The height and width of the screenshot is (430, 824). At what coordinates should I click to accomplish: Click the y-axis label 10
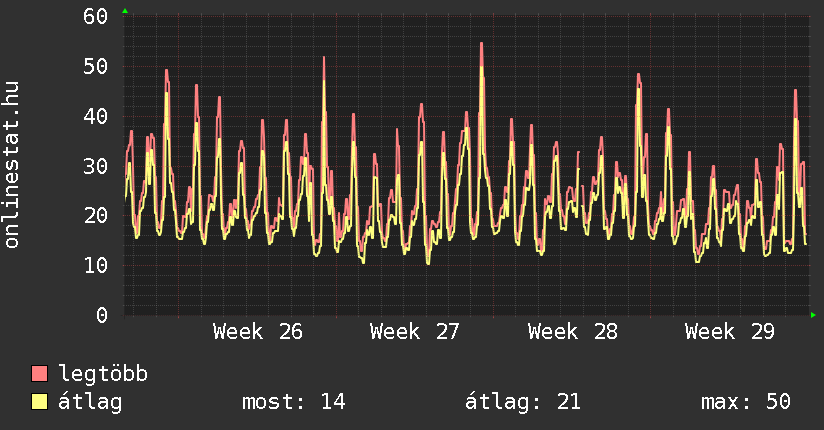pos(96,265)
